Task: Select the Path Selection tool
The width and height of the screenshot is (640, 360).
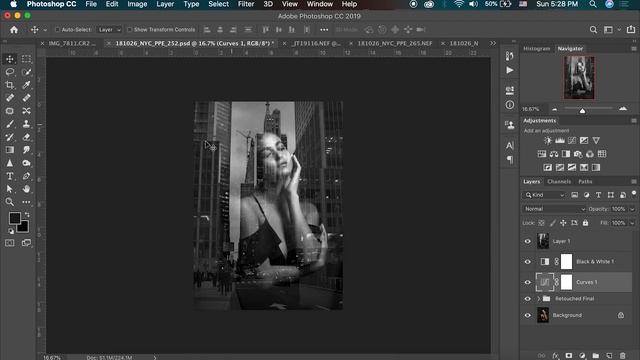Action: pos(10,189)
